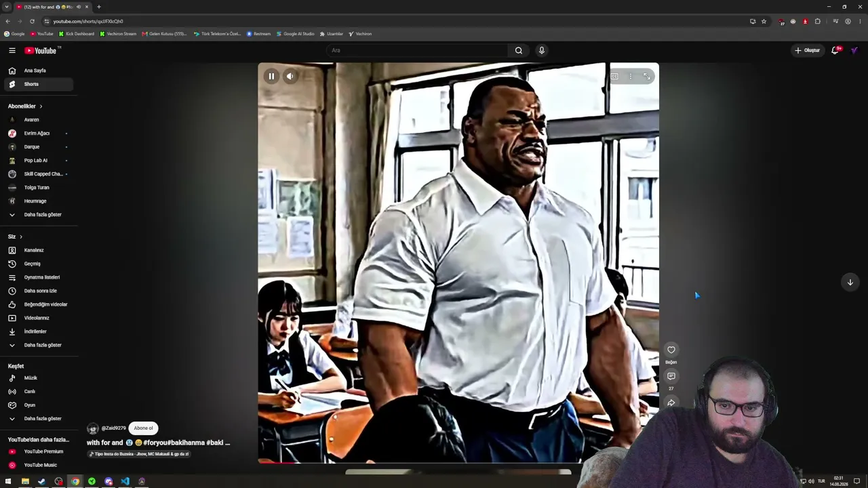Go back in the browser
Screen dimensions: 868x488
7,21
